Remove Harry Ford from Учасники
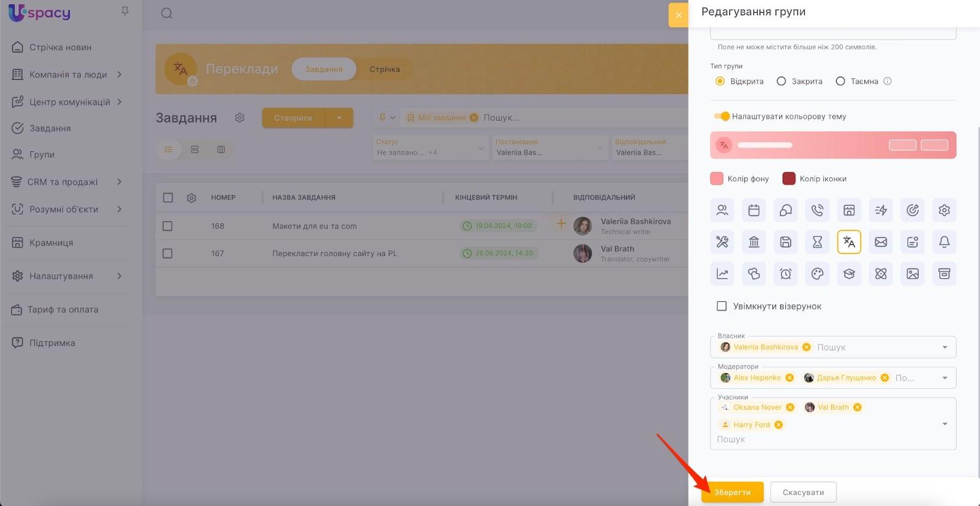 [x=778, y=425]
